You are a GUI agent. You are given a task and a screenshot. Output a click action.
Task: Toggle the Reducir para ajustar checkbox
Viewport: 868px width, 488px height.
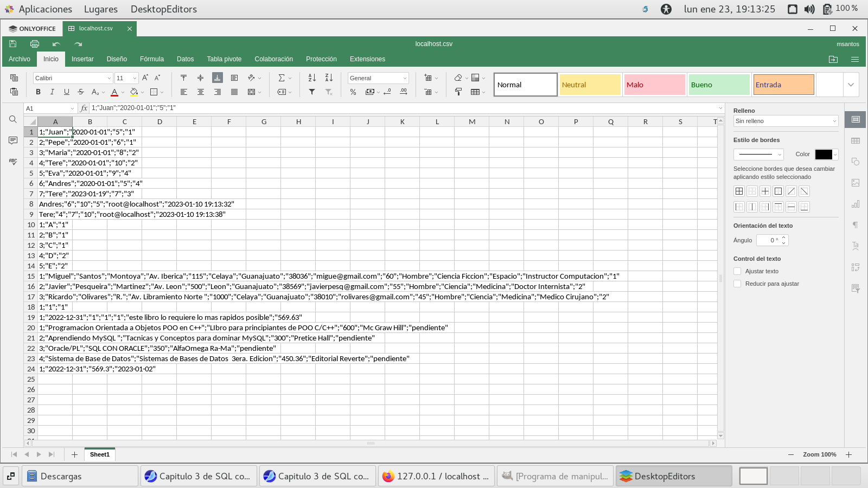point(737,284)
